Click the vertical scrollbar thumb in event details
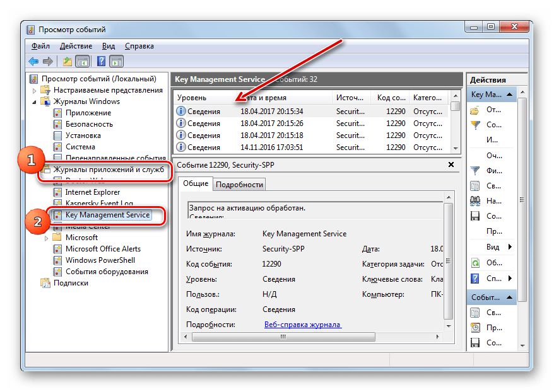554x392 pixels. click(x=448, y=261)
